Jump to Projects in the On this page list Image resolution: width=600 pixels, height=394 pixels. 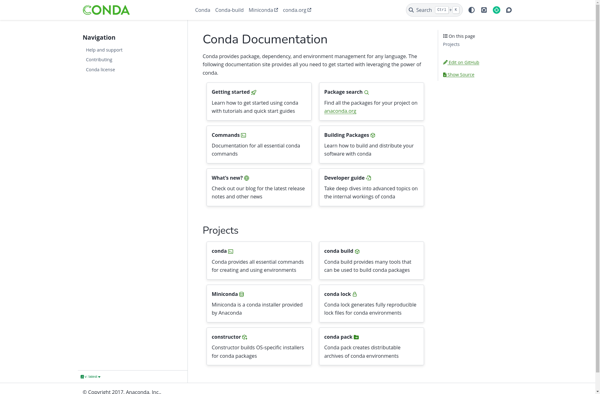point(451,44)
